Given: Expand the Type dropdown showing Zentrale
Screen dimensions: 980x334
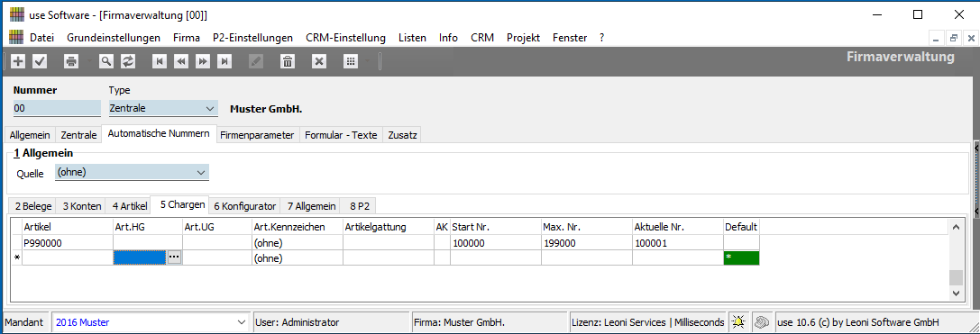Looking at the screenshot, I should pyautogui.click(x=209, y=108).
